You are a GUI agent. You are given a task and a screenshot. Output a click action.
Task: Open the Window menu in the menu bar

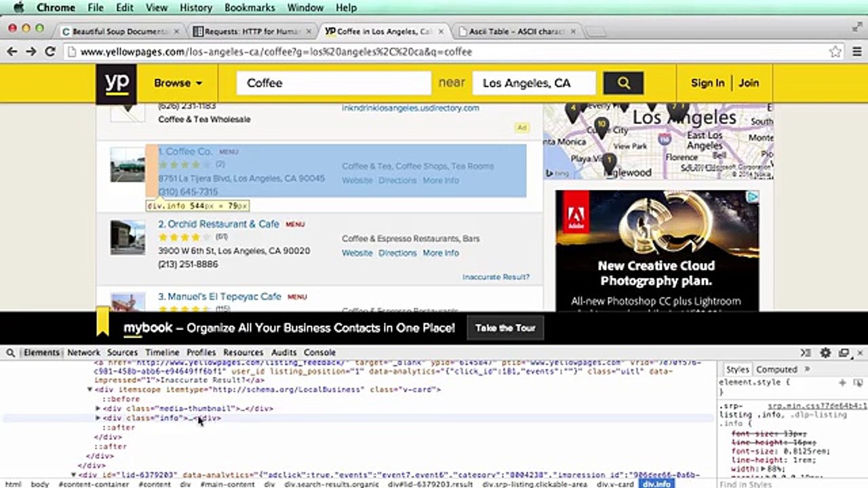[305, 7]
